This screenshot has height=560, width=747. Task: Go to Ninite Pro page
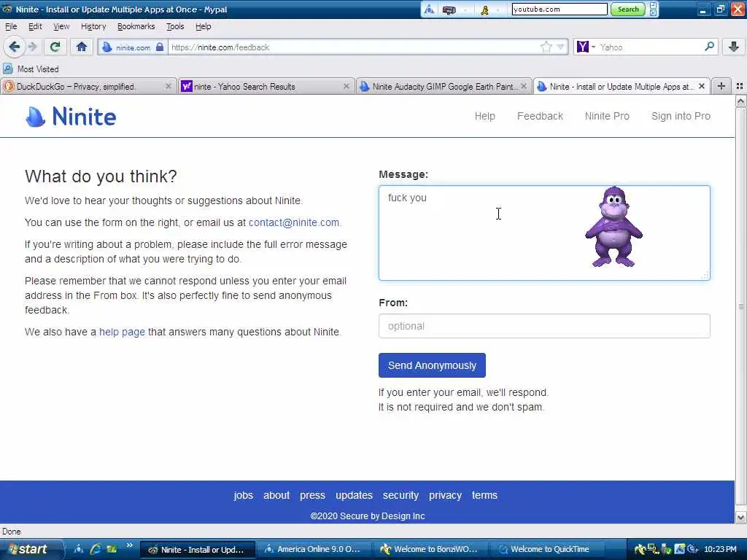(607, 116)
